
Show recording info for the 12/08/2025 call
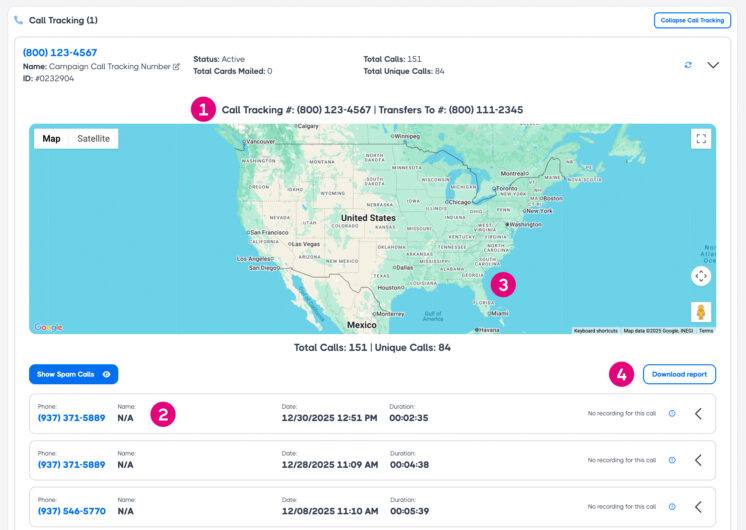(x=672, y=507)
